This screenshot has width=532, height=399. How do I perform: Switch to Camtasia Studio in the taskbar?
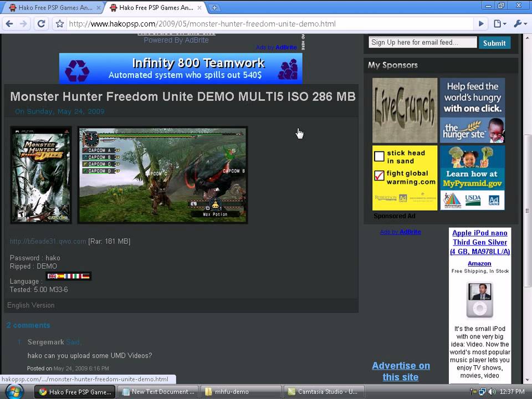(324, 392)
